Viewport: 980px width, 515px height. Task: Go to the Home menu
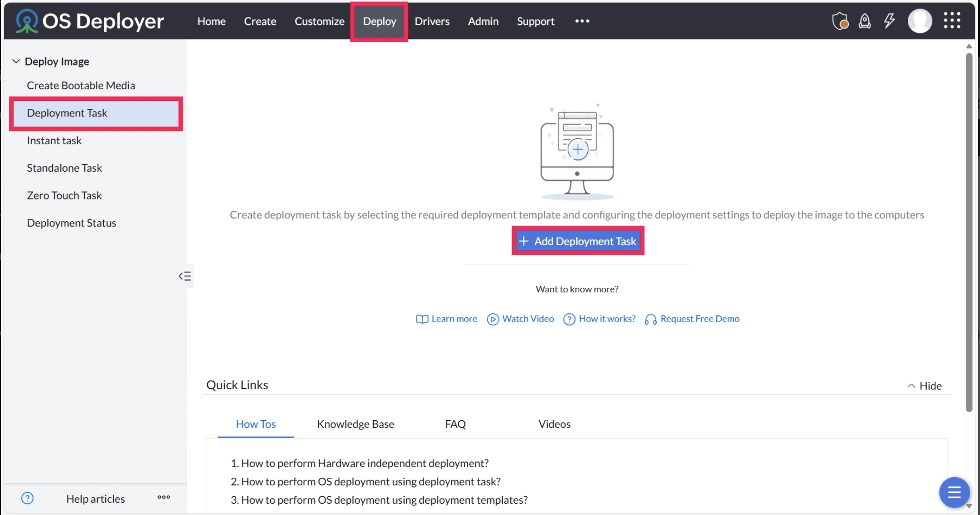pyautogui.click(x=211, y=21)
